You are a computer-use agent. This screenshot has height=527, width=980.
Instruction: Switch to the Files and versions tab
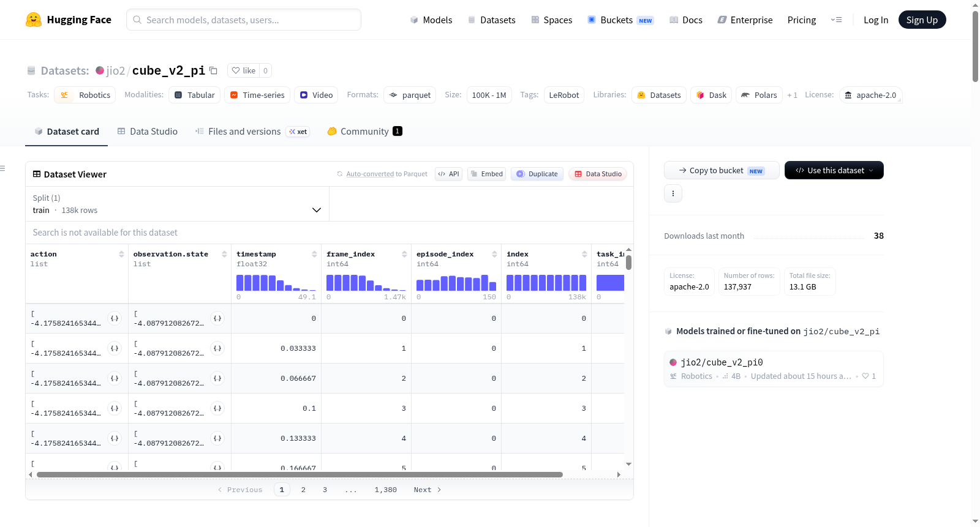[x=252, y=132]
